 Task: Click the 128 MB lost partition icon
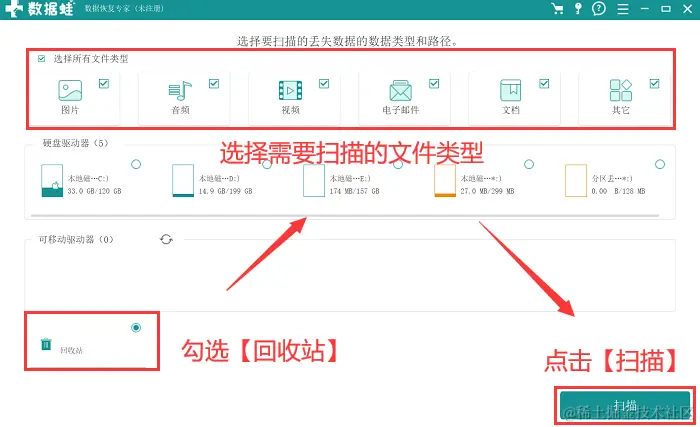click(576, 180)
